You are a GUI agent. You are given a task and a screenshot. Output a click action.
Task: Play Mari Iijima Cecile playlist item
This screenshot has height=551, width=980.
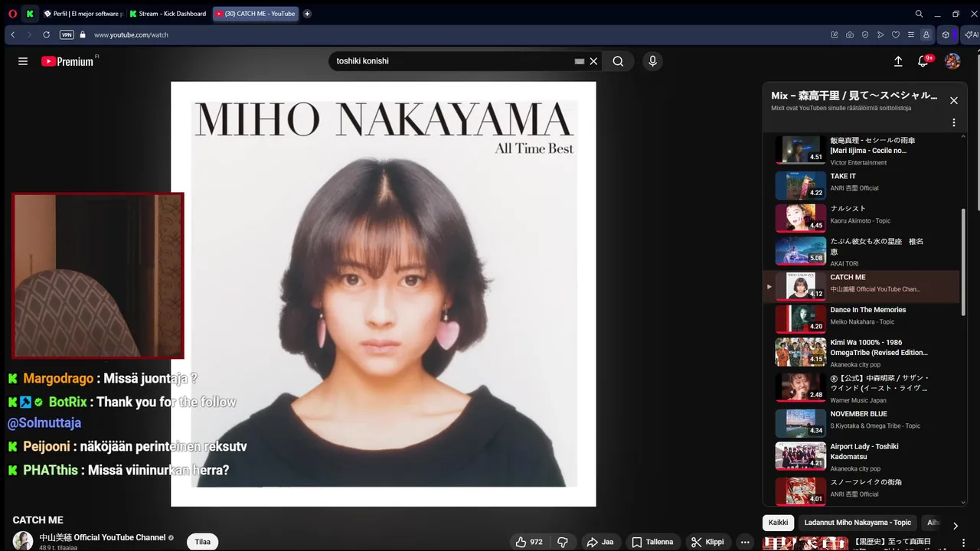(862, 150)
